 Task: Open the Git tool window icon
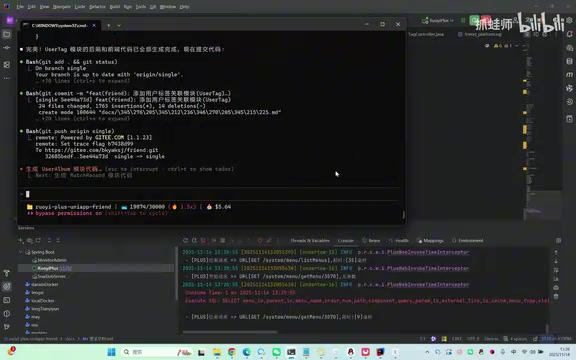click(7, 327)
